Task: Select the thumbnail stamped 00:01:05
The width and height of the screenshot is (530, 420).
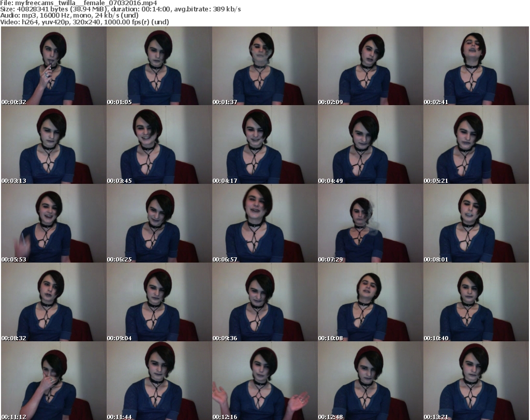Action: [159, 66]
